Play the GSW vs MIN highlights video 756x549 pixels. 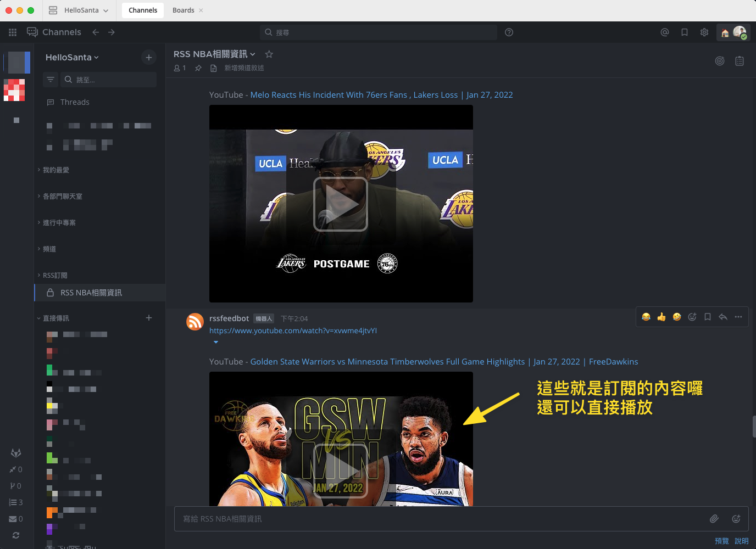[x=341, y=470]
